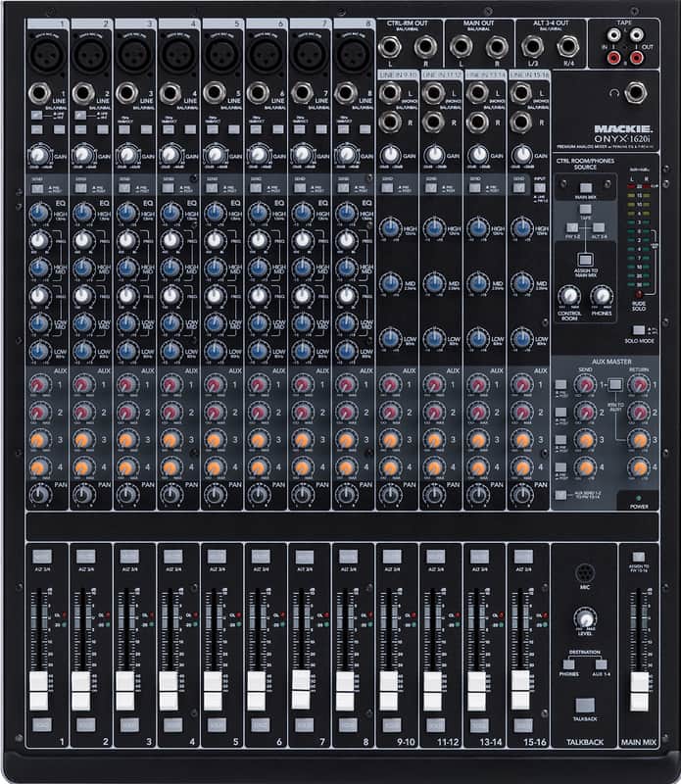The width and height of the screenshot is (681, 784).
Task: Select TAPE control room source button
Action: coord(586,209)
